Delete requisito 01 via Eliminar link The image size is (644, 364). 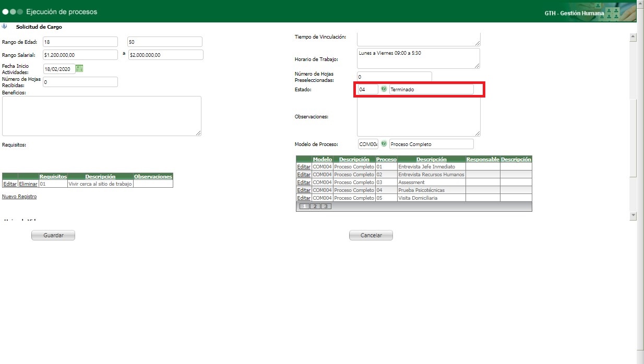tap(28, 184)
